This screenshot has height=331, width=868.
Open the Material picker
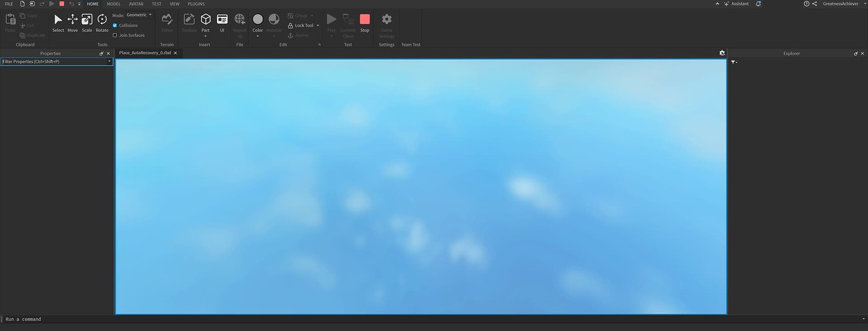click(274, 22)
